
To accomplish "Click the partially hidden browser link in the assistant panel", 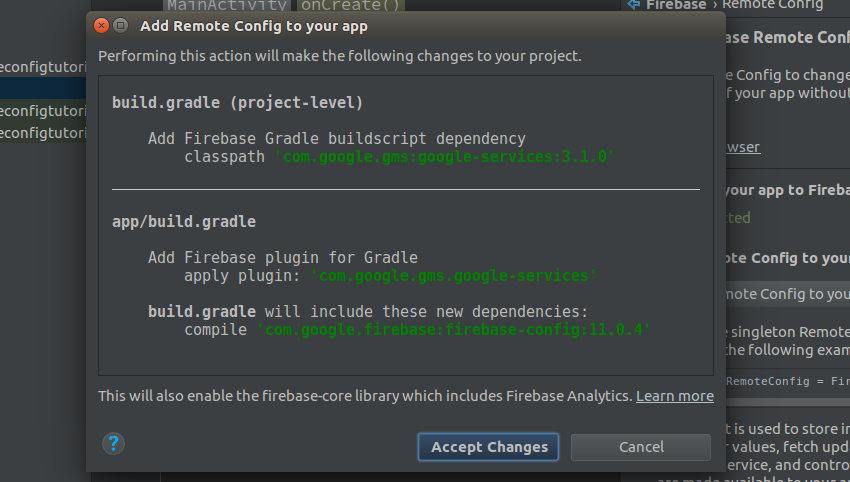I will click(x=744, y=147).
